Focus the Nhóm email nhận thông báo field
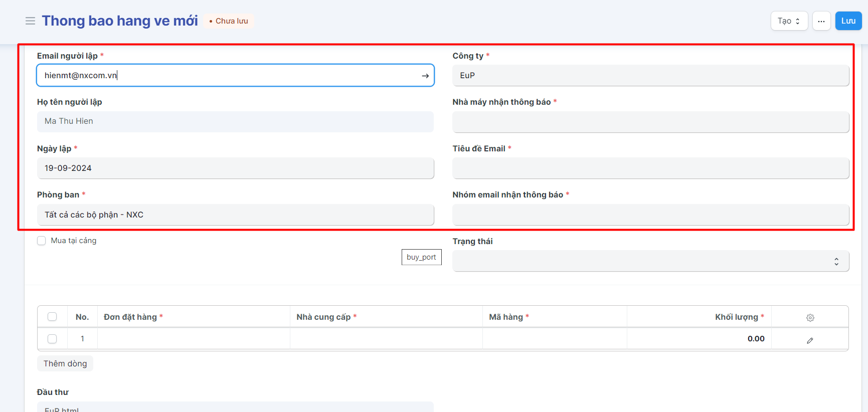Image resolution: width=868 pixels, height=412 pixels. point(650,215)
